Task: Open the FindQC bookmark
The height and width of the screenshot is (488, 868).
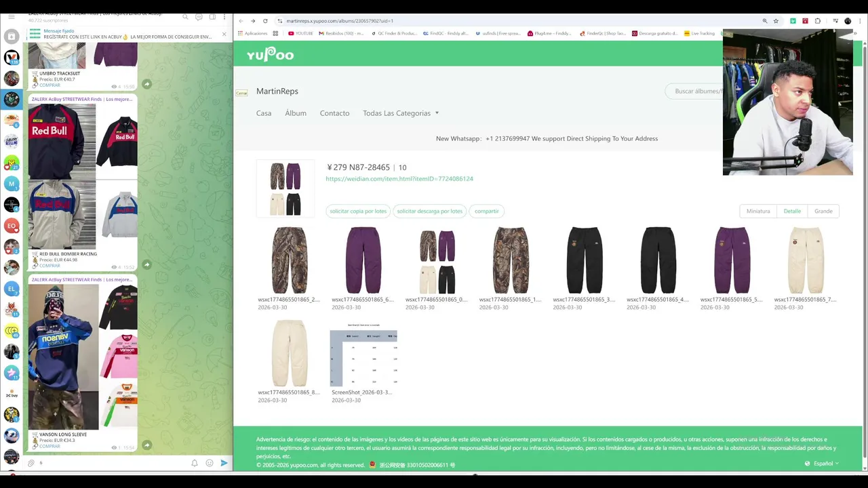Action: [x=445, y=33]
